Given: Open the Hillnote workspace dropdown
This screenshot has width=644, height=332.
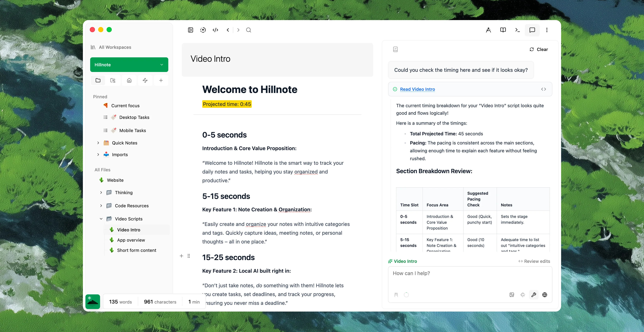Looking at the screenshot, I should click(x=129, y=64).
